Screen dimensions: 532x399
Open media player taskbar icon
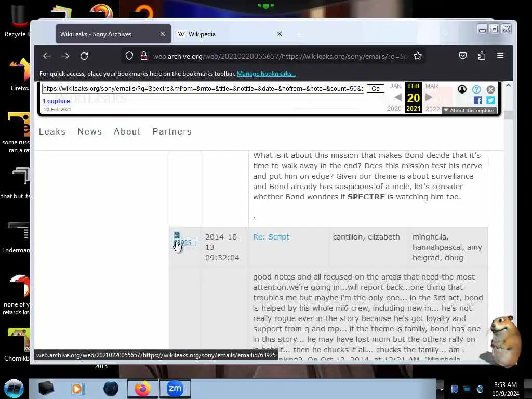tap(77, 389)
